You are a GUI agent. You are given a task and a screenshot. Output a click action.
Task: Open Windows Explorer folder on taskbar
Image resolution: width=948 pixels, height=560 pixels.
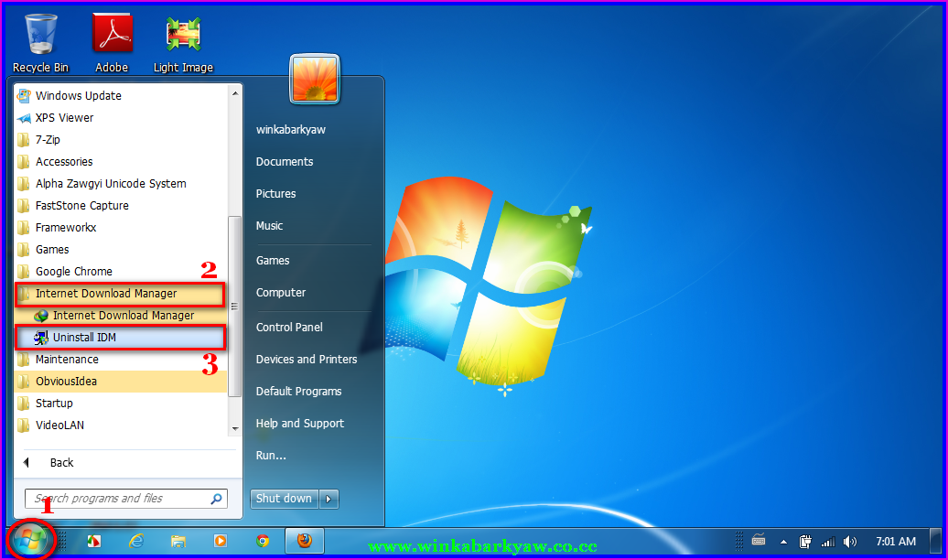(178, 541)
